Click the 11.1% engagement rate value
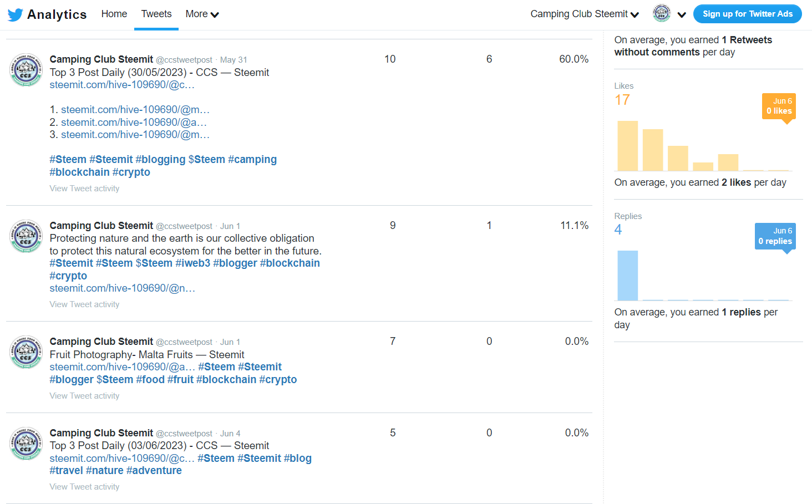Image resolution: width=812 pixels, height=504 pixels. 575,226
